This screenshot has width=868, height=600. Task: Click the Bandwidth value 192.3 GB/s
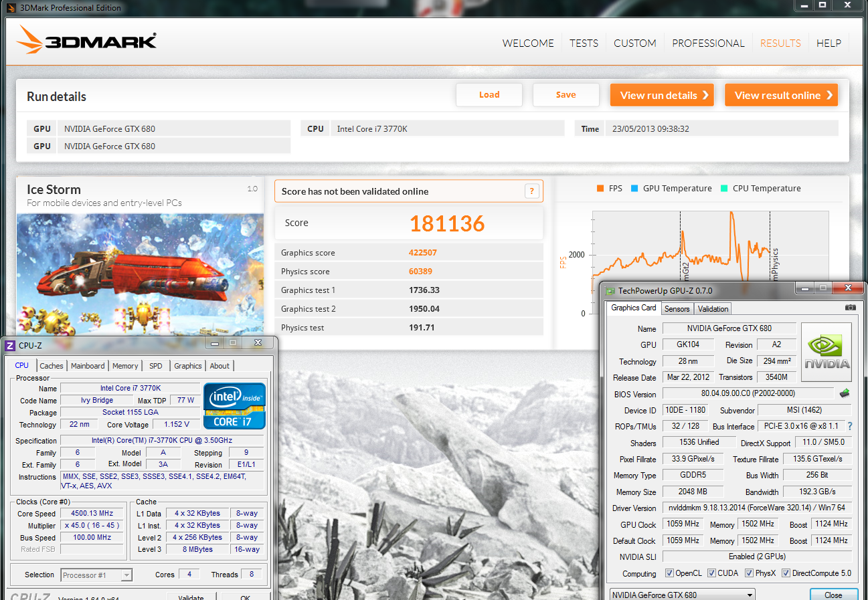coord(818,492)
